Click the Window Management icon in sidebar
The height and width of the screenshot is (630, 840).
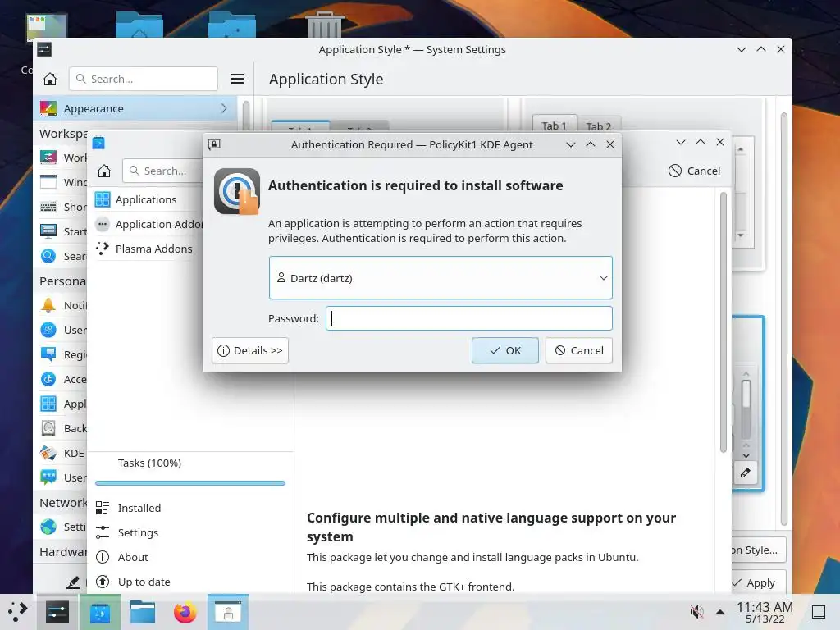[48, 182]
